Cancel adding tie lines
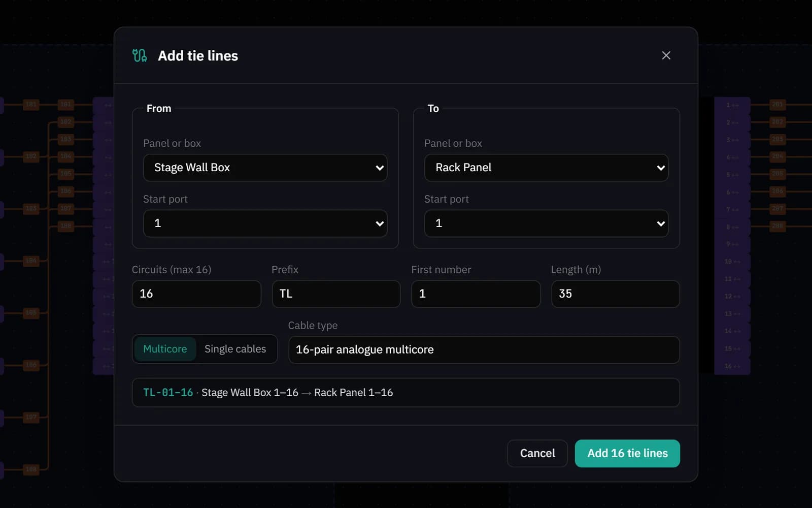The width and height of the screenshot is (812, 508). pyautogui.click(x=537, y=453)
